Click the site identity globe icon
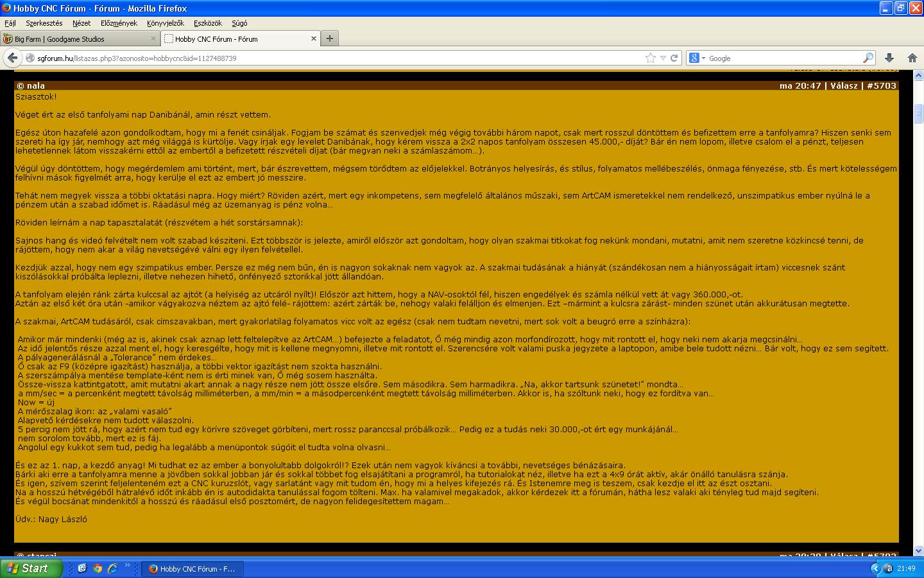 pos(30,58)
